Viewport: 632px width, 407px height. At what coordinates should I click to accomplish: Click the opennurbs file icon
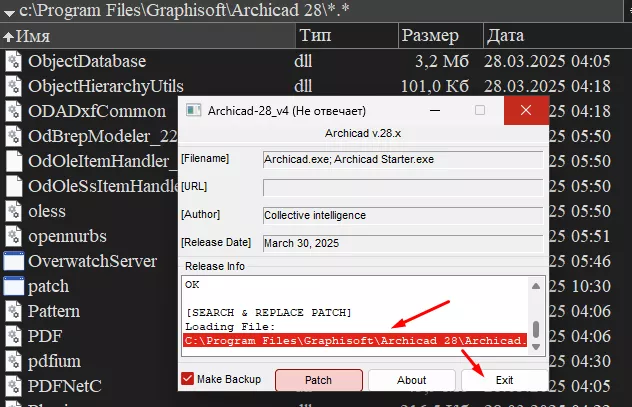(x=14, y=236)
